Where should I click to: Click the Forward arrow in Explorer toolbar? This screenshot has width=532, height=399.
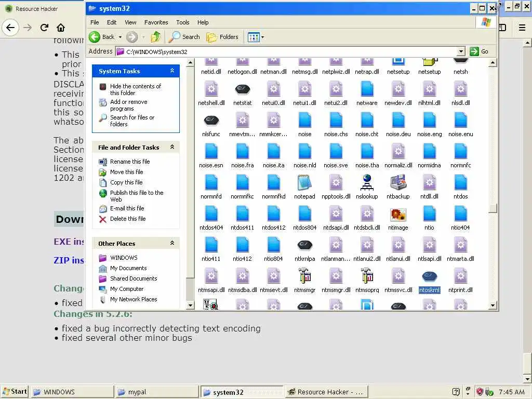132,37
